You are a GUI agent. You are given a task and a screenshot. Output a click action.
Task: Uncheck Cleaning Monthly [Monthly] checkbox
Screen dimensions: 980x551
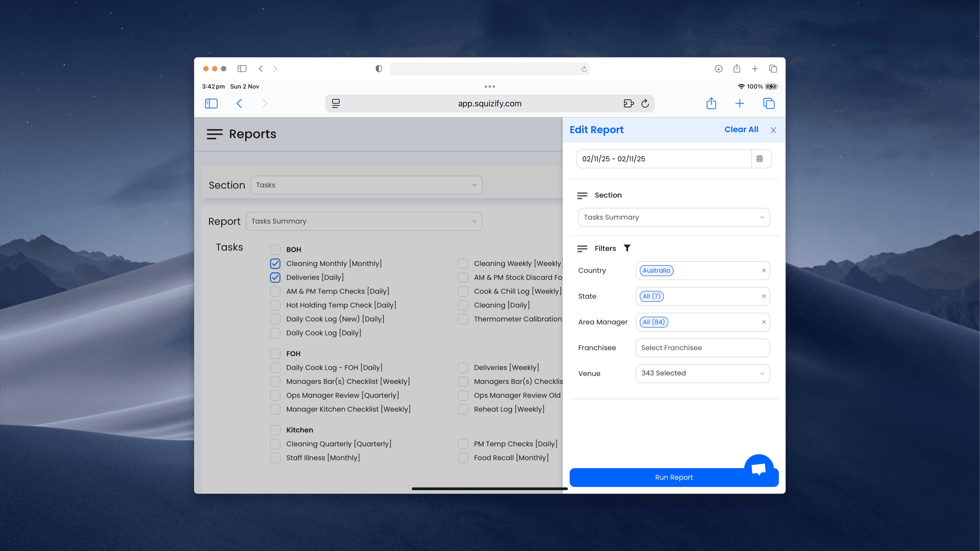point(275,264)
